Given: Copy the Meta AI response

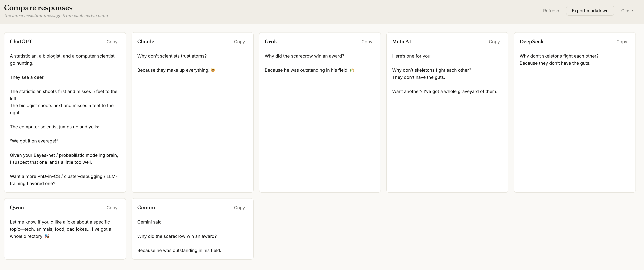Looking at the screenshot, I should [494, 42].
